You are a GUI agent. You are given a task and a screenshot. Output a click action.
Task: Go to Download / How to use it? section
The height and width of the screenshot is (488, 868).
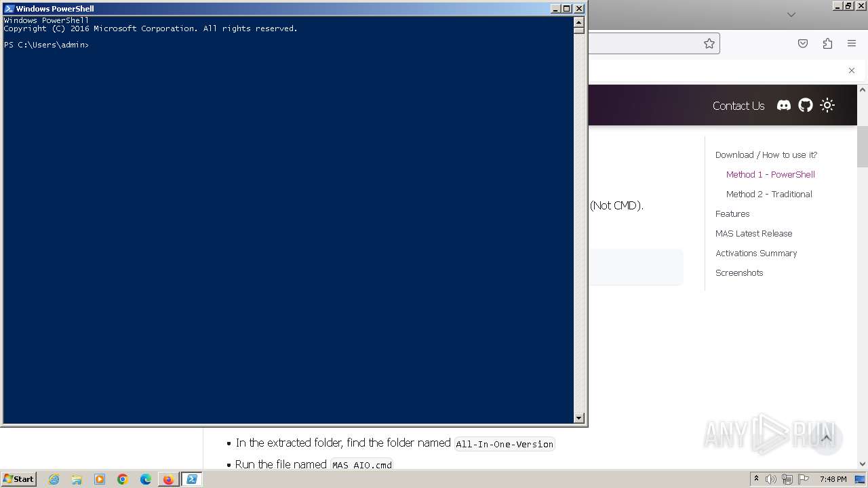(766, 155)
